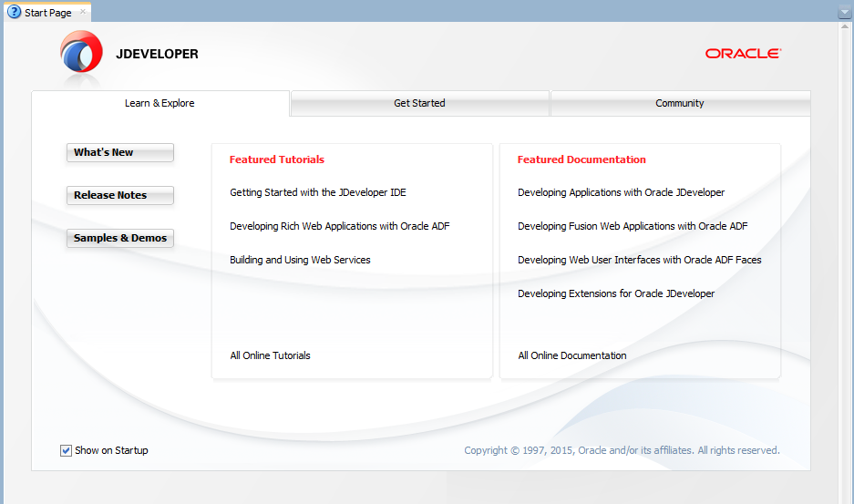View All Online Tutorials
This screenshot has width=854, height=504.
270,355
